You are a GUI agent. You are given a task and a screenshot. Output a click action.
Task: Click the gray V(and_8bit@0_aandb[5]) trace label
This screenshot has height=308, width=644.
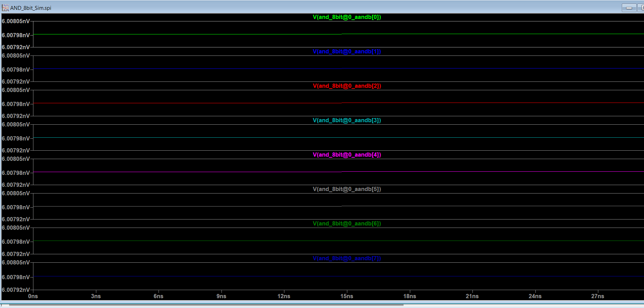pyautogui.click(x=347, y=189)
